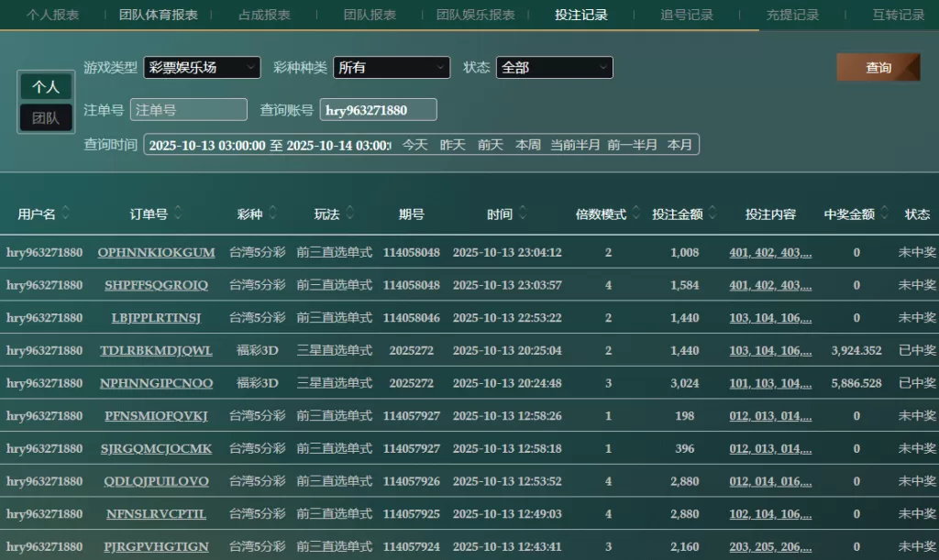Sort records by 时间 sort icon
This screenshot has width=939, height=560.
coord(523,214)
